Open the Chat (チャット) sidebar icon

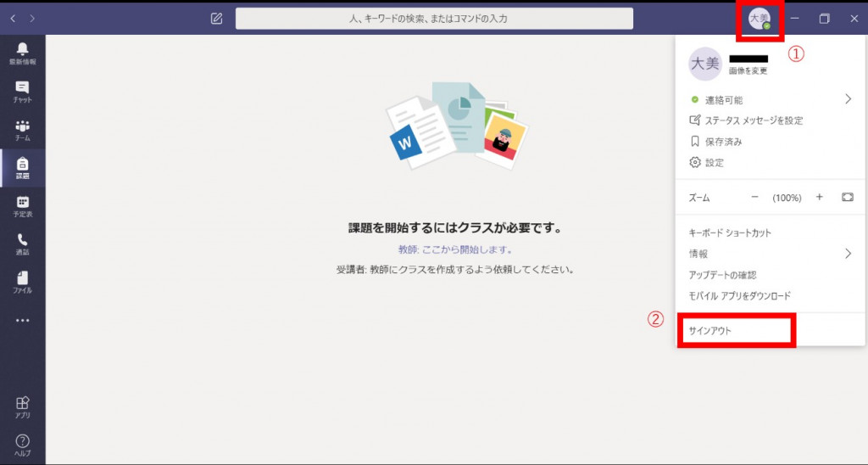[x=22, y=91]
